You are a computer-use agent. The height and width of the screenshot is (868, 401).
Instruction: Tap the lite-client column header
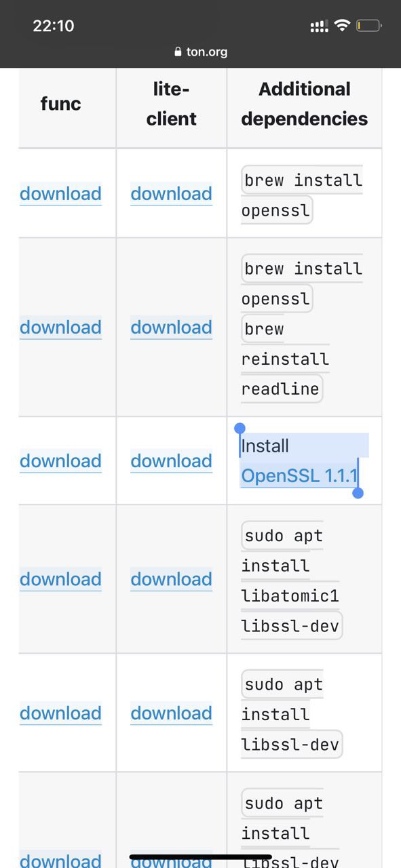172,104
